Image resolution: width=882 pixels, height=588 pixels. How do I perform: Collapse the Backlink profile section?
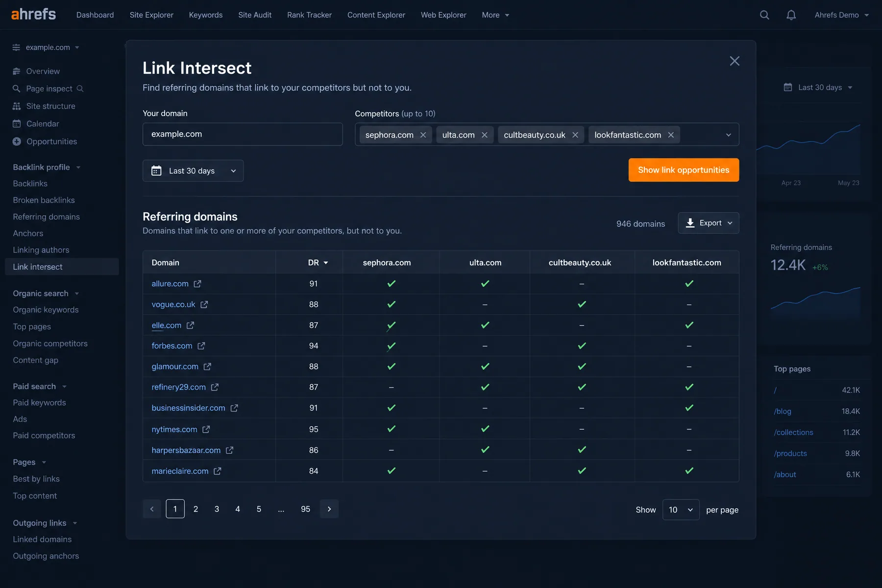pos(47,167)
